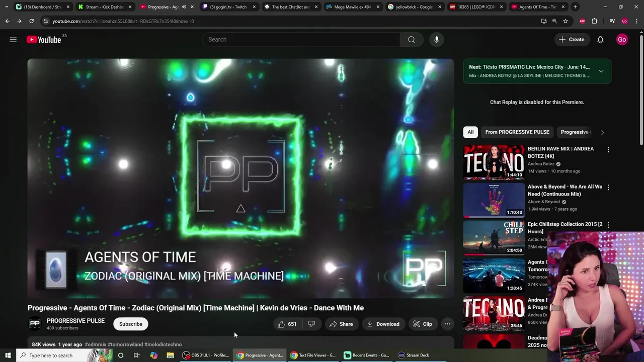644x362 pixels.
Task: Click the Chrome address bar URL
Action: [x=123, y=21]
